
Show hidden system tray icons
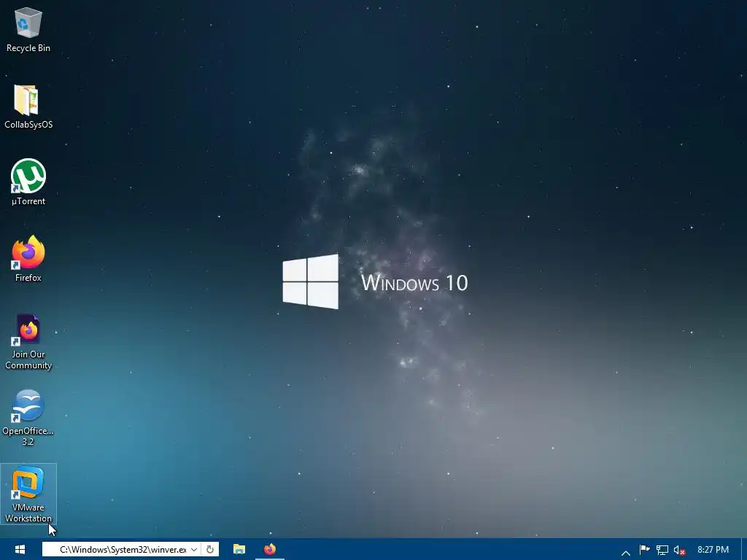[x=626, y=551]
